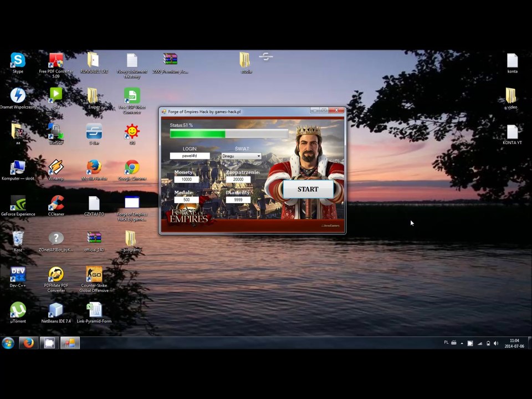Select the Google Chrome desktop icon
This screenshot has height=399, width=532.
pos(132,170)
